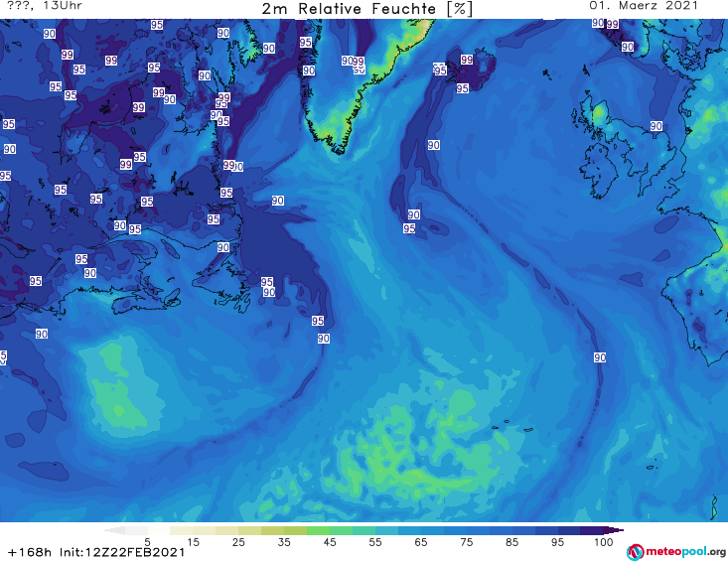The width and height of the screenshot is (728, 562).
Task: Click the color scale's '100' tick label
Action: click(603, 542)
